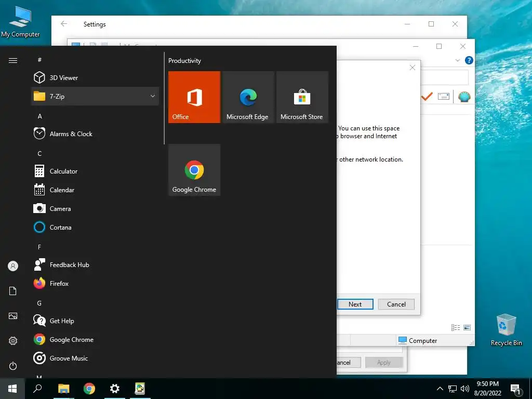Image resolution: width=532 pixels, height=399 pixels.
Task: Click the shell toolbar icon in Explorer
Action: 464,97
